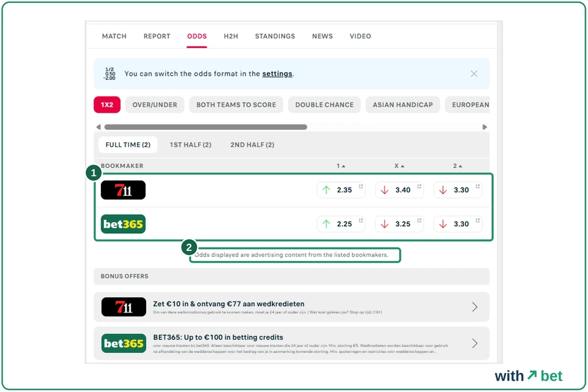Click red down arrow beside 3.25
The width and height of the screenshot is (588, 392).
point(385,224)
